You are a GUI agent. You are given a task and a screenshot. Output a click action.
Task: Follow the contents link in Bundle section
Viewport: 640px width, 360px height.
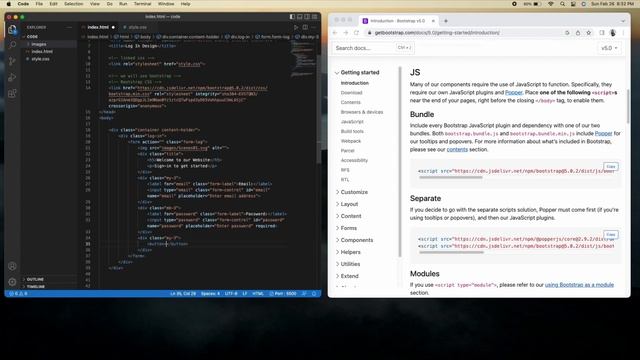(457, 149)
